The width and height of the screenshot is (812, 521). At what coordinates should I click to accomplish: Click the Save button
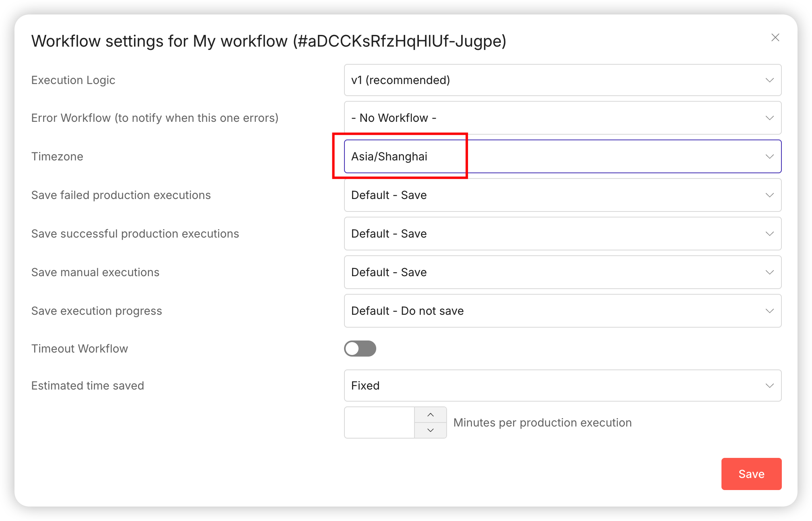pos(751,474)
